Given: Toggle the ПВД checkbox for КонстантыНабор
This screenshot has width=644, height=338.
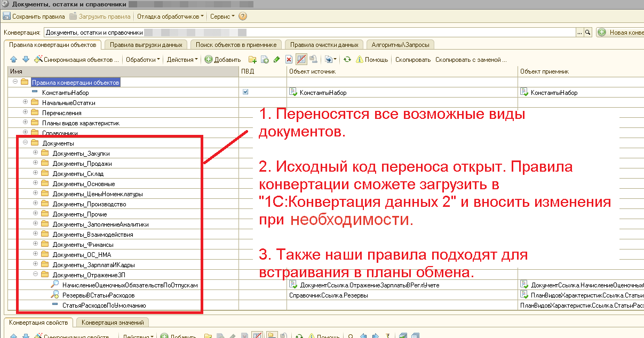Looking at the screenshot, I should (245, 92).
